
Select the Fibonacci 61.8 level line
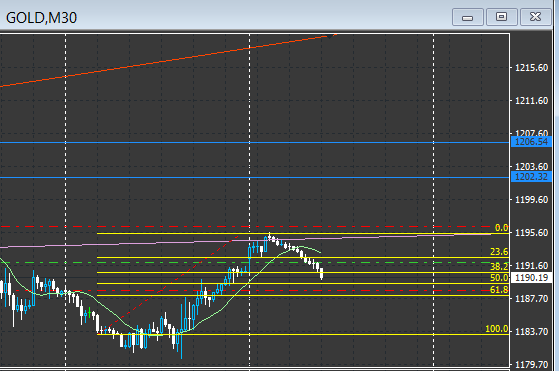pyautogui.click(x=303, y=295)
